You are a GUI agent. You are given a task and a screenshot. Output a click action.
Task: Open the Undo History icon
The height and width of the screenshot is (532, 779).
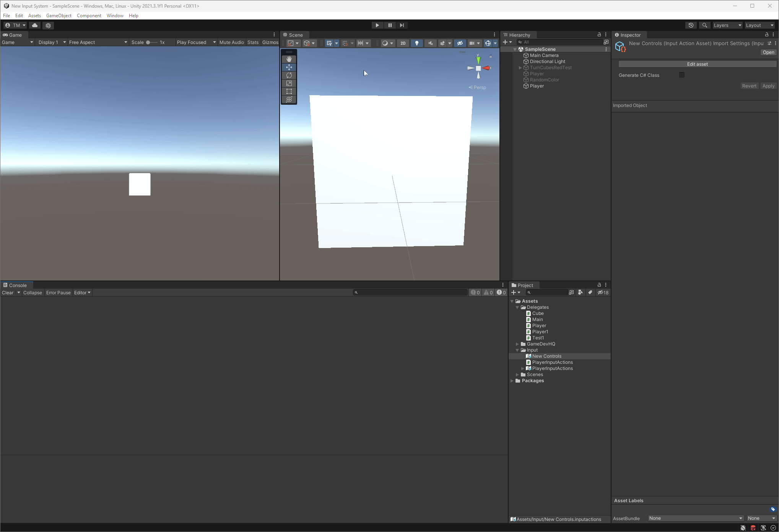691,25
